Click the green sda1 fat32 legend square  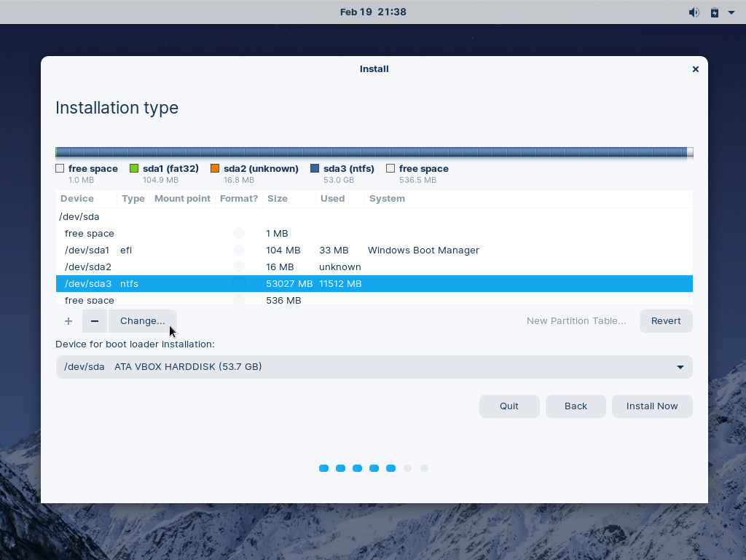135,168
